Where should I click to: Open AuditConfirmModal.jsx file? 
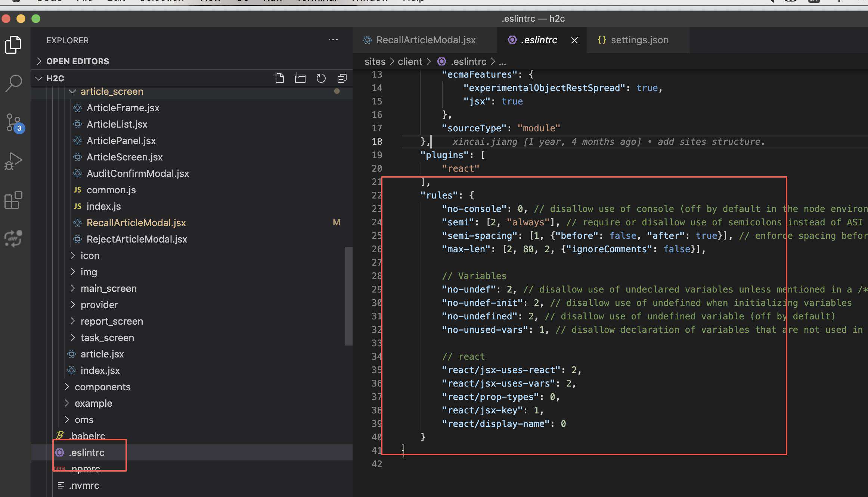click(x=137, y=174)
